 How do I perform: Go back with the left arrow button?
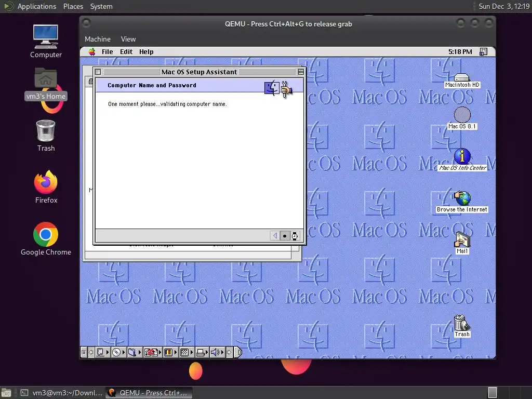(275, 235)
